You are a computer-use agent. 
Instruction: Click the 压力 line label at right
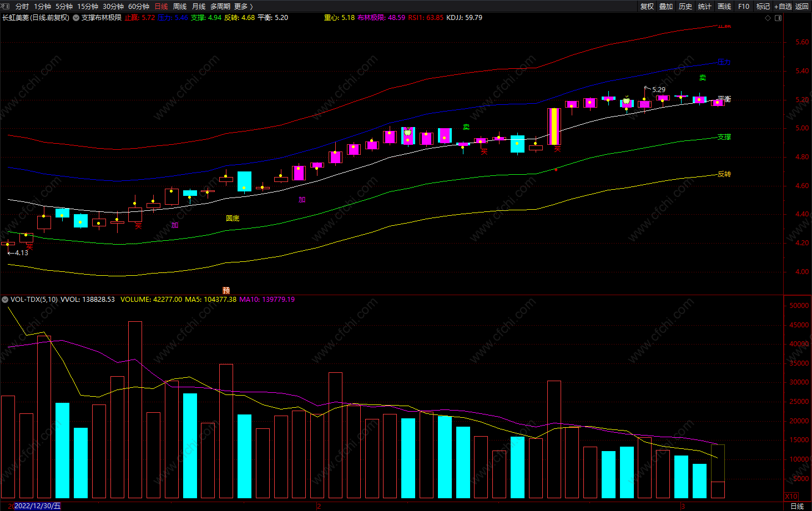(x=724, y=62)
